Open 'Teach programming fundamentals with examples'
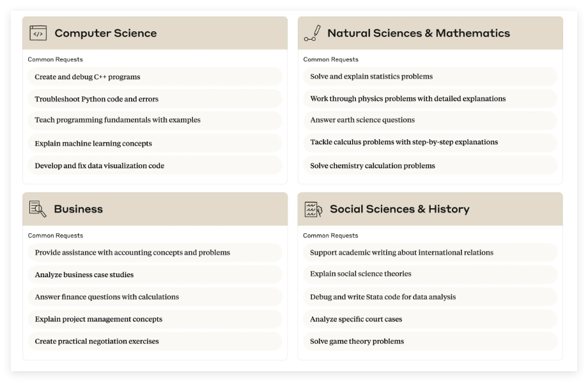The image size is (588, 382). 118,120
